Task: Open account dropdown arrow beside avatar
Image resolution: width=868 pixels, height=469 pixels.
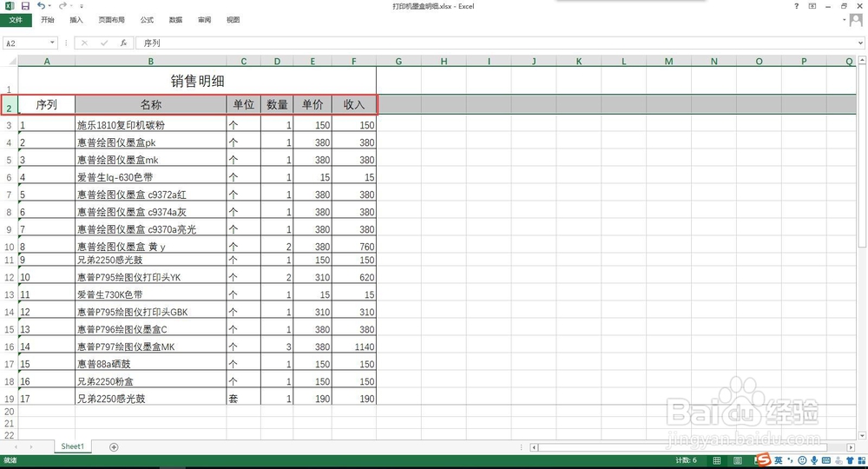Action: 845,21
